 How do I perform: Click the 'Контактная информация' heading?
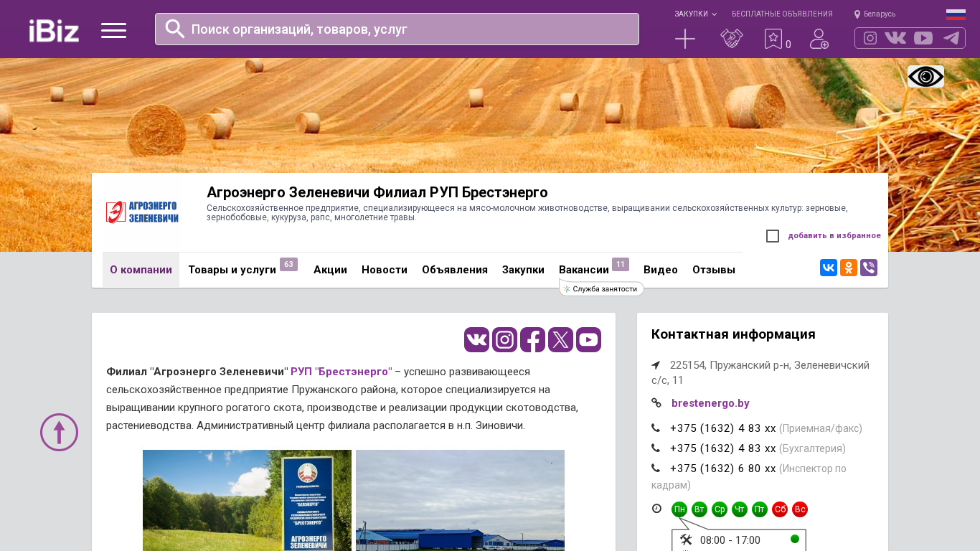[733, 334]
